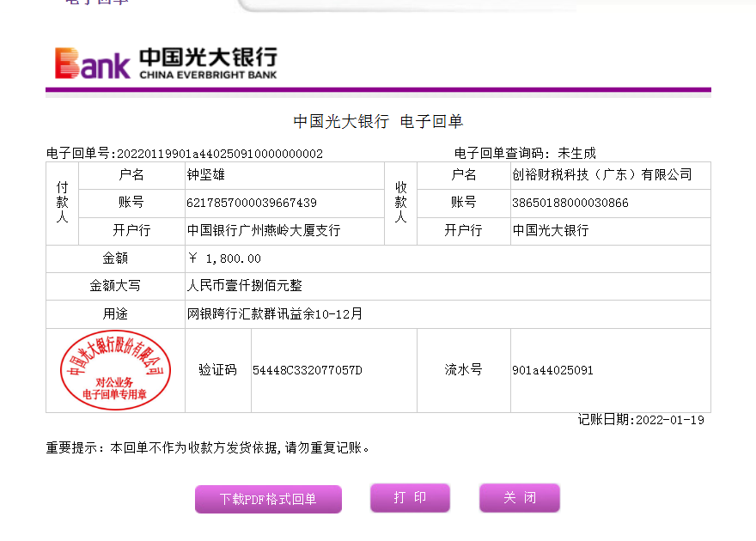Image resolution: width=756 pixels, height=541 pixels.
Task: Select the payer name 钟坚雄
Action: (x=206, y=175)
